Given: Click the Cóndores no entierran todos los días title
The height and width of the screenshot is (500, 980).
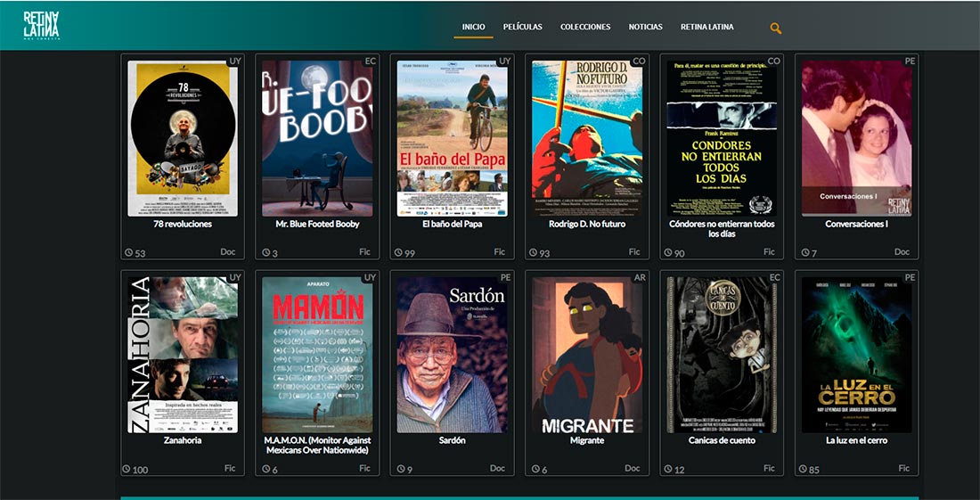Looking at the screenshot, I should (722, 228).
